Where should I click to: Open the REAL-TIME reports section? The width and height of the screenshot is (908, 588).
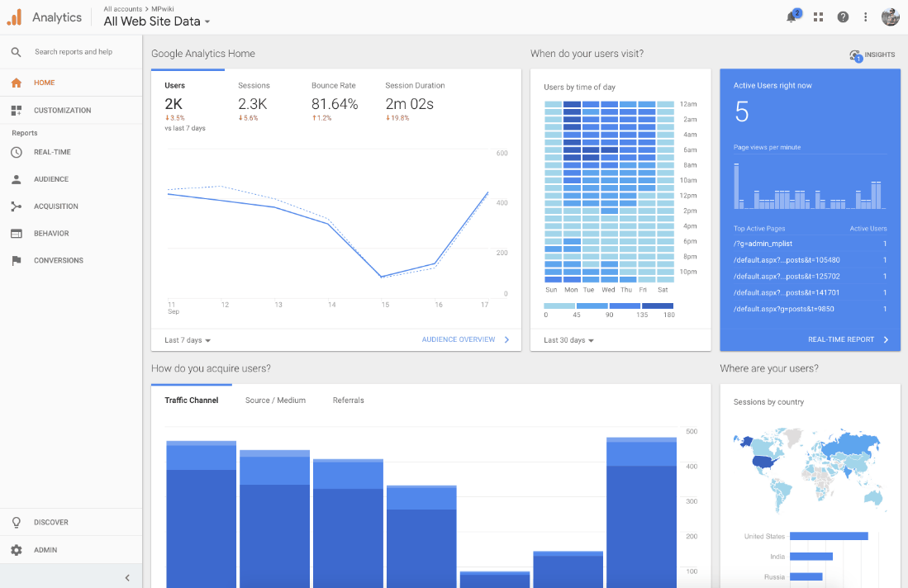coord(71,152)
